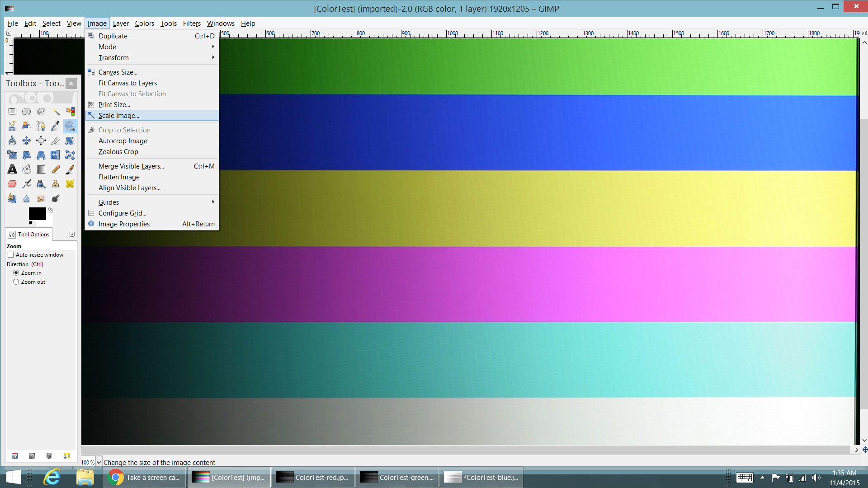
Task: Select the Paths tool
Action: tap(41, 126)
